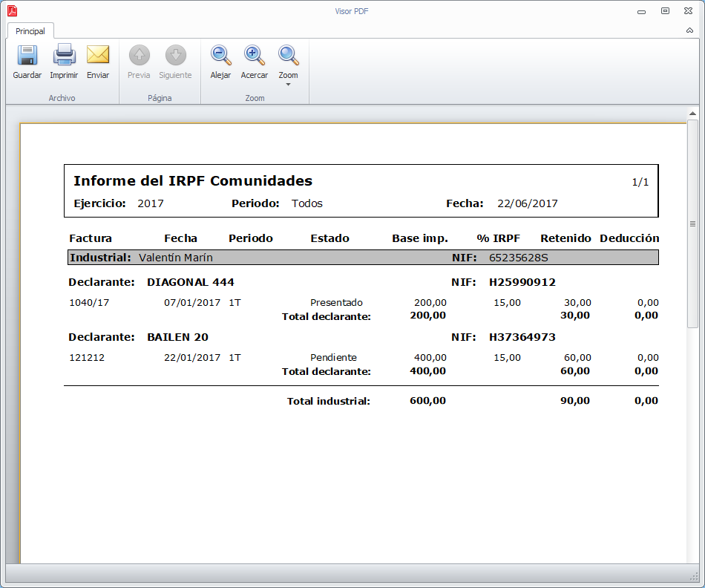Minimize the Visor PDF window
705x588 pixels.
point(641,11)
